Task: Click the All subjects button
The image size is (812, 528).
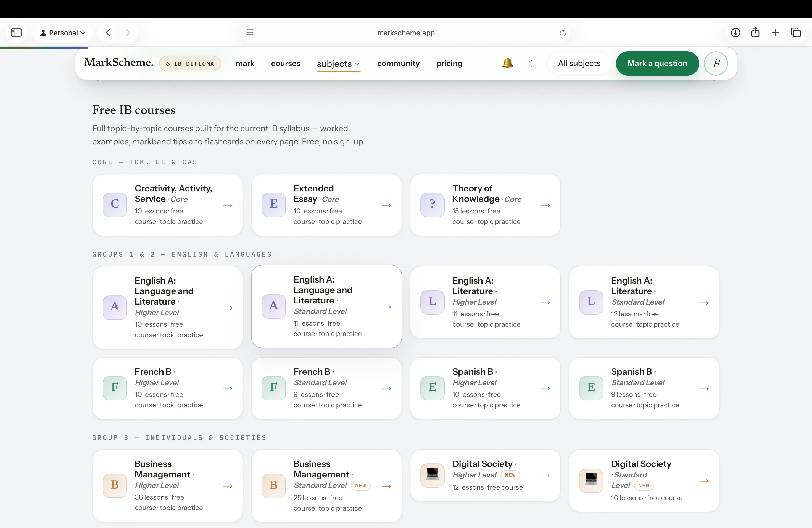Action: coord(579,64)
